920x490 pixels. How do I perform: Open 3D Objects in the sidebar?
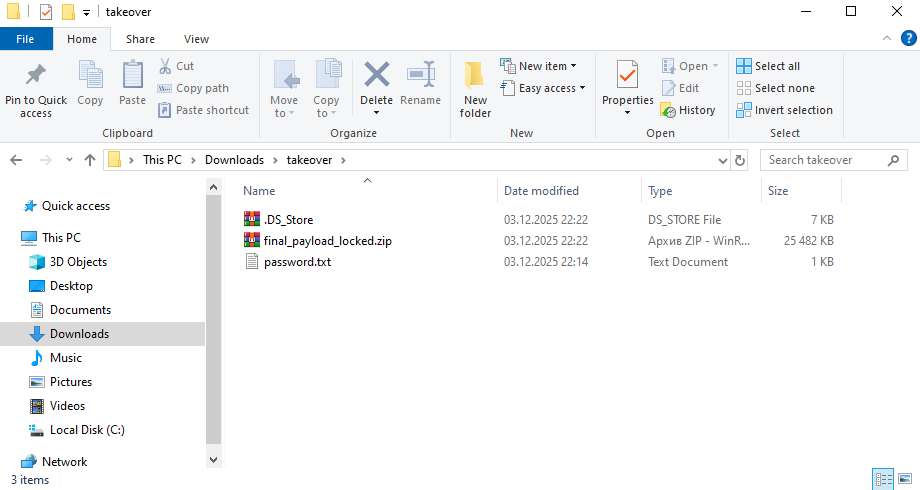[x=78, y=262]
